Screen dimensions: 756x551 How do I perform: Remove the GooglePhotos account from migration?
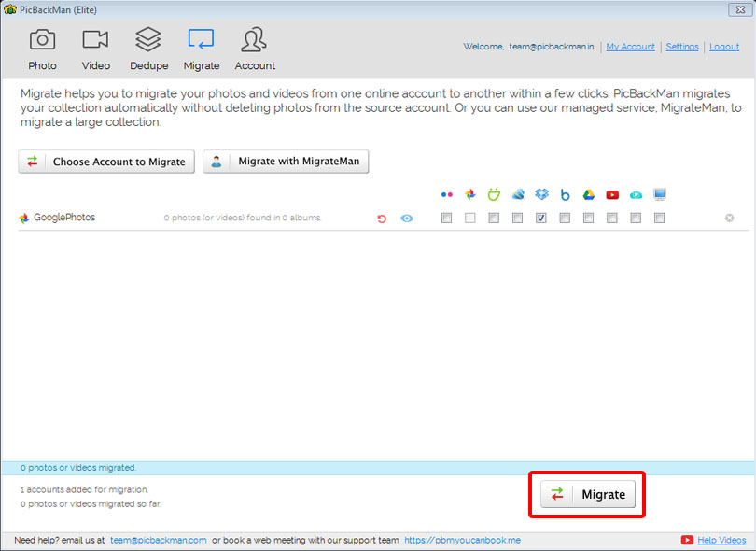[730, 219]
